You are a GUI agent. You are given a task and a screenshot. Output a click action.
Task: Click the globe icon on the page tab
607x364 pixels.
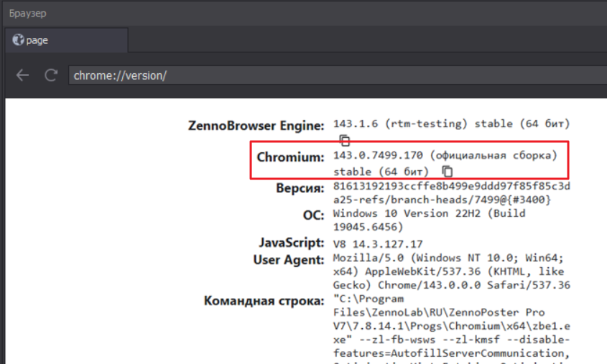coord(18,40)
